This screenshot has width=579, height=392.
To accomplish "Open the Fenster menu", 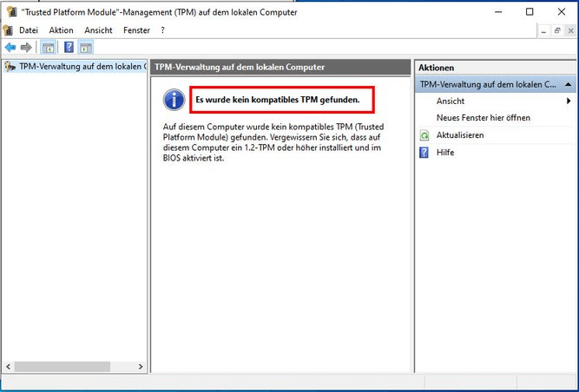I will (136, 30).
